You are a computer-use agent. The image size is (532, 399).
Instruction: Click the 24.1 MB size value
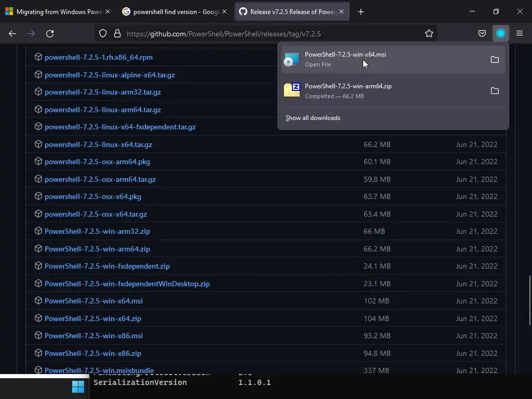click(377, 267)
